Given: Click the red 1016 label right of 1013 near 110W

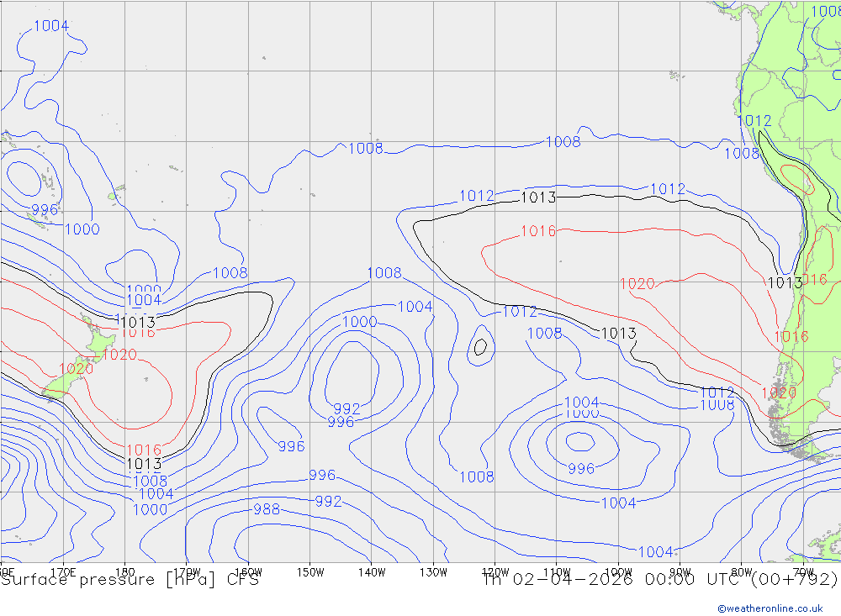Looking at the screenshot, I should 538,231.
